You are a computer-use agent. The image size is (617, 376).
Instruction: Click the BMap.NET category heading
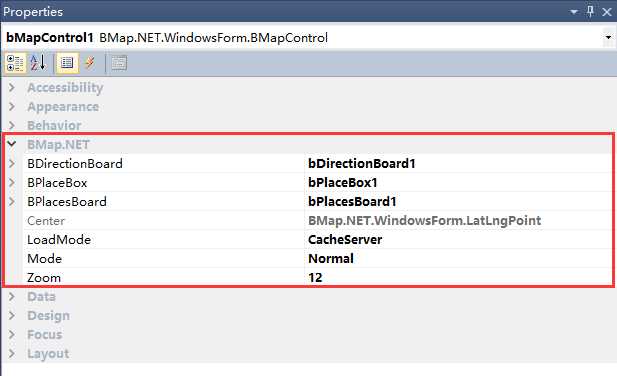[x=58, y=144]
